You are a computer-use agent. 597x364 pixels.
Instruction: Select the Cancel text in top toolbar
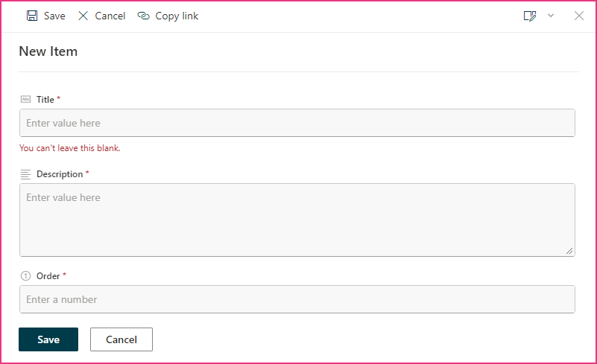point(110,16)
